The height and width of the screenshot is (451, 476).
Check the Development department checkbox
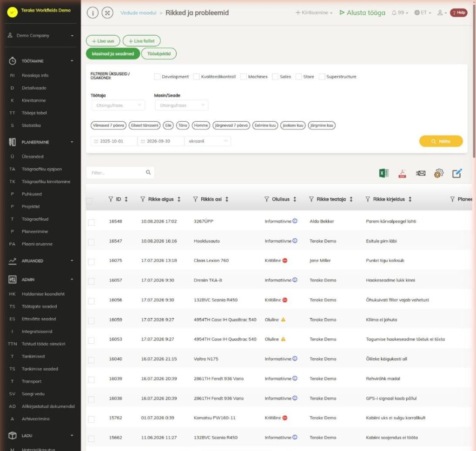pos(157,77)
